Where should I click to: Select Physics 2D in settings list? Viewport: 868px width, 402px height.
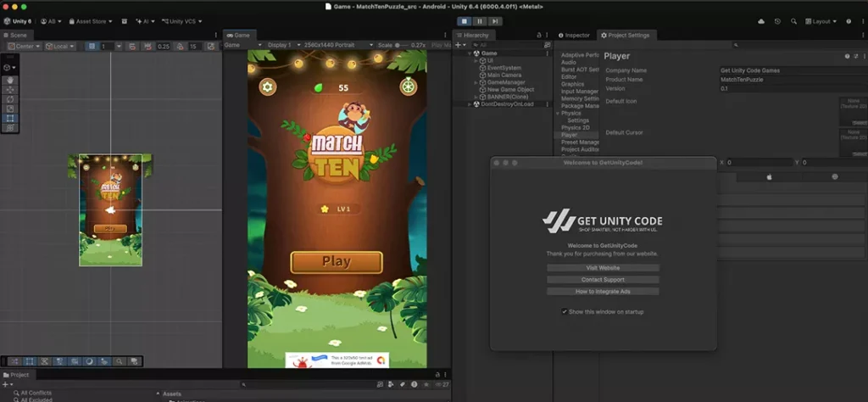click(x=575, y=127)
